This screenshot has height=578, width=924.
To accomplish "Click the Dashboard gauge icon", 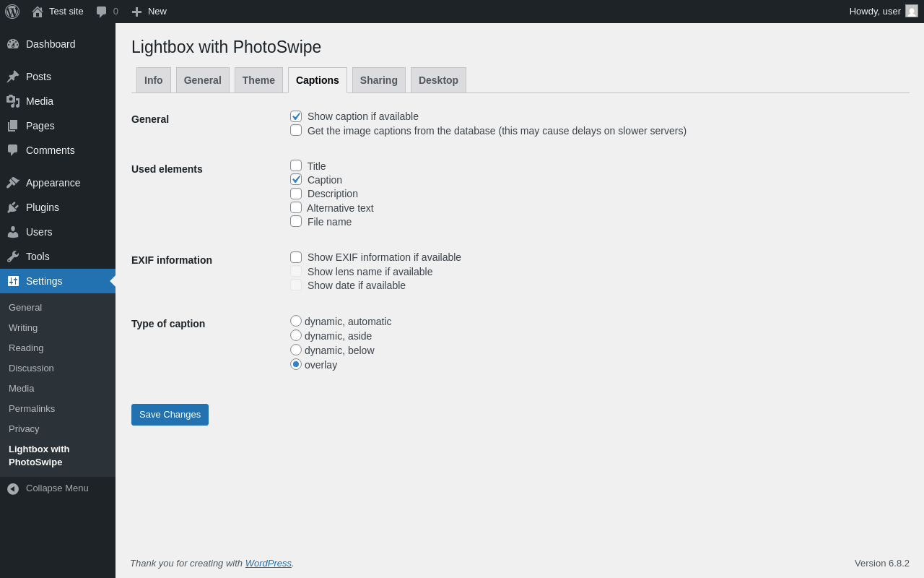I will [x=13, y=44].
